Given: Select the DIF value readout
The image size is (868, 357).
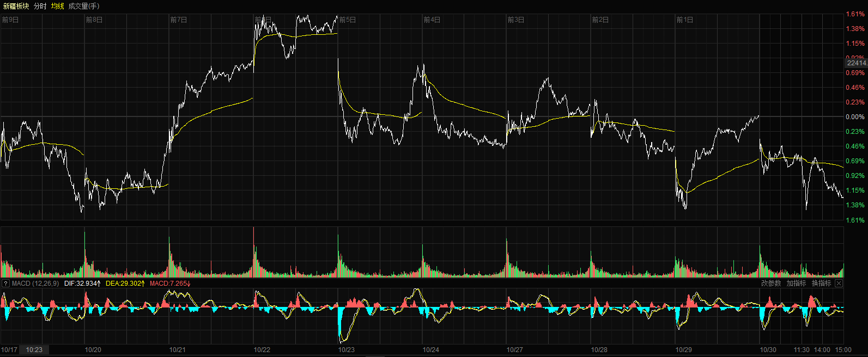Looking at the screenshot, I should (x=82, y=284).
